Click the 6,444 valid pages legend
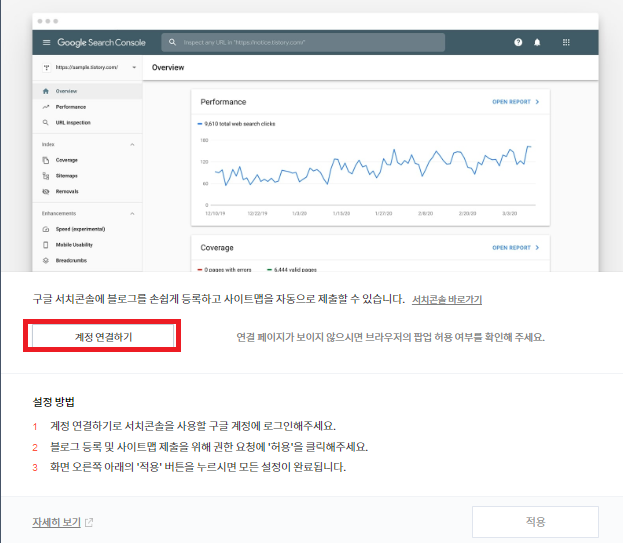The height and width of the screenshot is (543, 623). click(x=292, y=270)
